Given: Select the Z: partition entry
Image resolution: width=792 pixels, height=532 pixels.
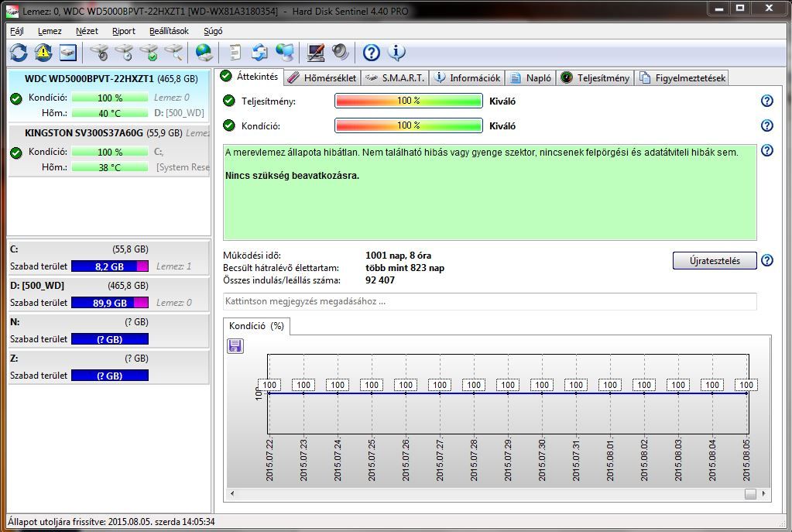Looking at the screenshot, I should coord(109,366).
